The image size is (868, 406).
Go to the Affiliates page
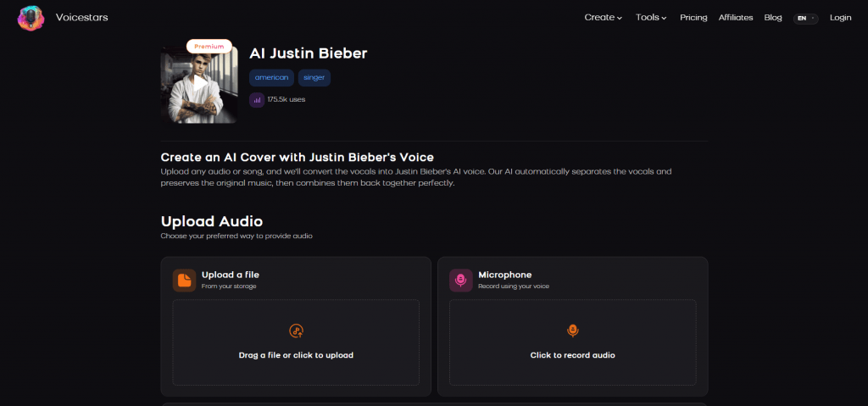pyautogui.click(x=736, y=18)
